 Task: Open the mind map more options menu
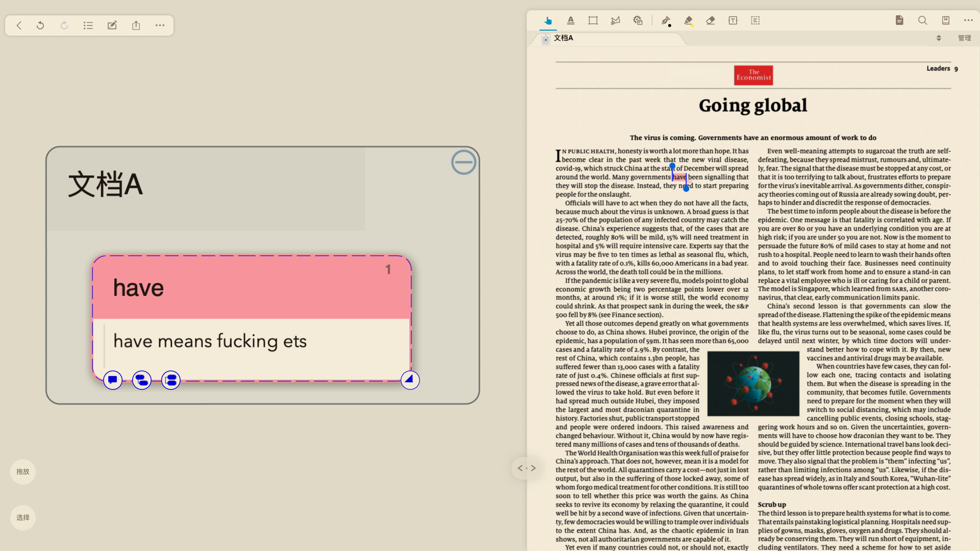160,26
